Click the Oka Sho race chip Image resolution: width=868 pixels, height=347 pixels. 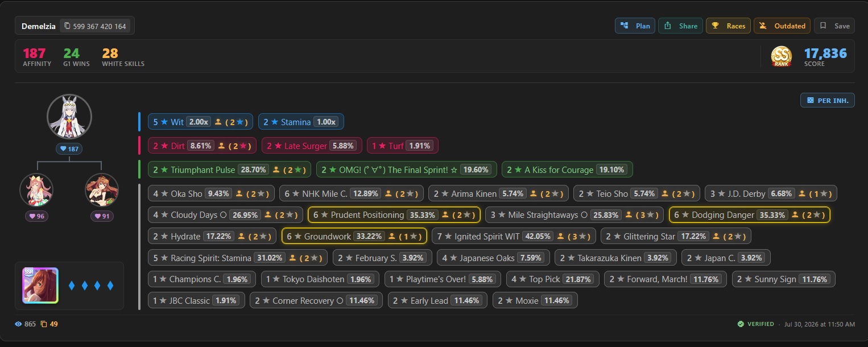click(x=211, y=193)
